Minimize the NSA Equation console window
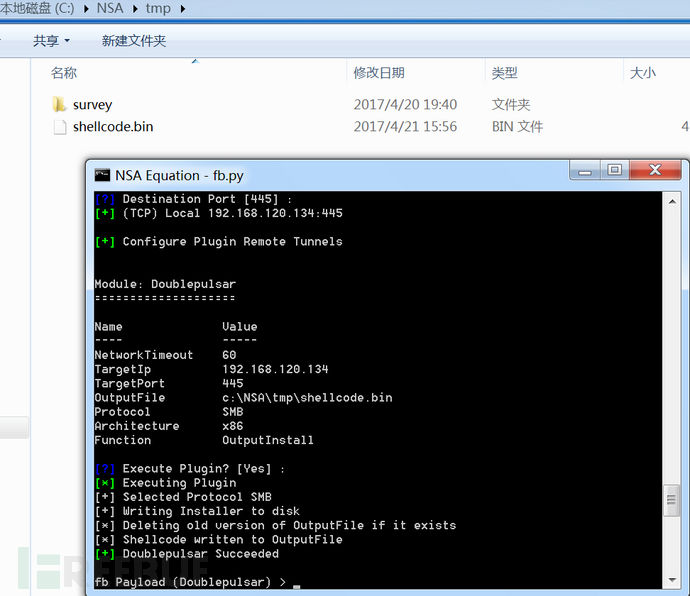The image size is (690, 596). coord(585,170)
